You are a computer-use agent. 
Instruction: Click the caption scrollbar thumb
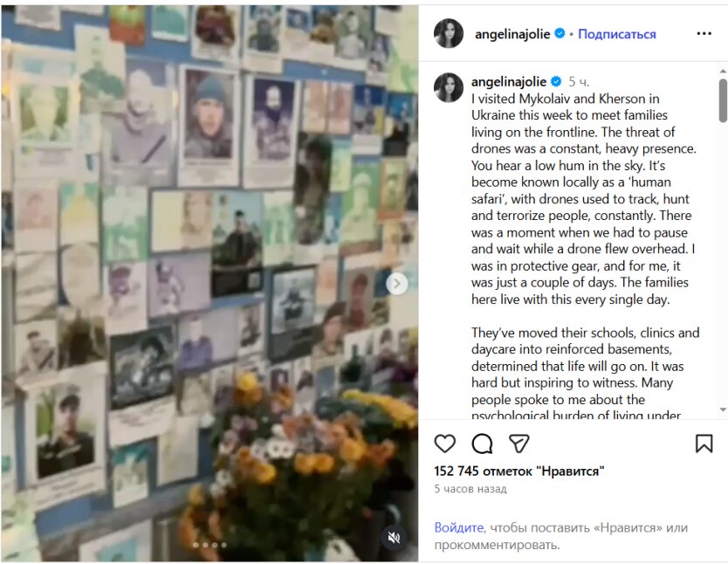(723, 100)
